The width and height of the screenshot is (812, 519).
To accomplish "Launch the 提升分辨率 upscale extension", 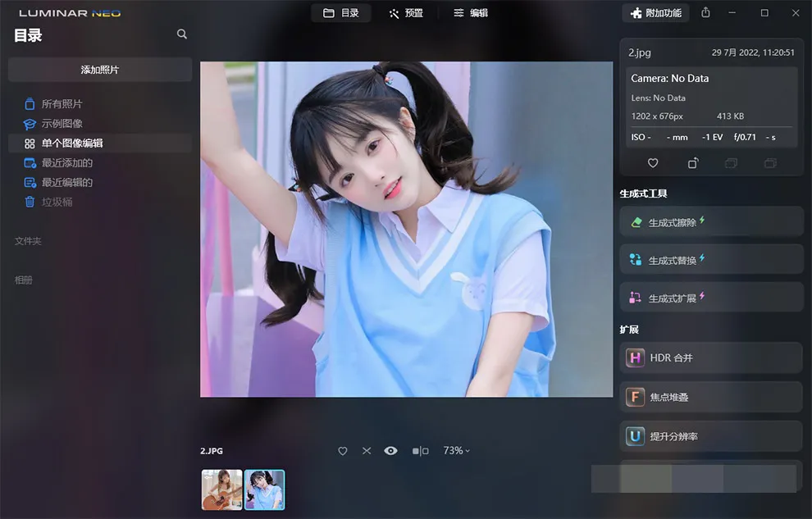I will pos(710,436).
